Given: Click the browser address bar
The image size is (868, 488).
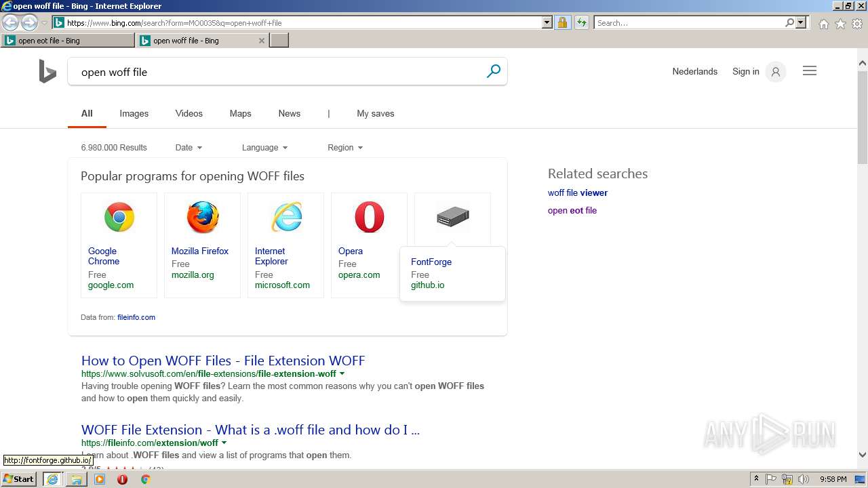Looking at the screenshot, I should 302,22.
